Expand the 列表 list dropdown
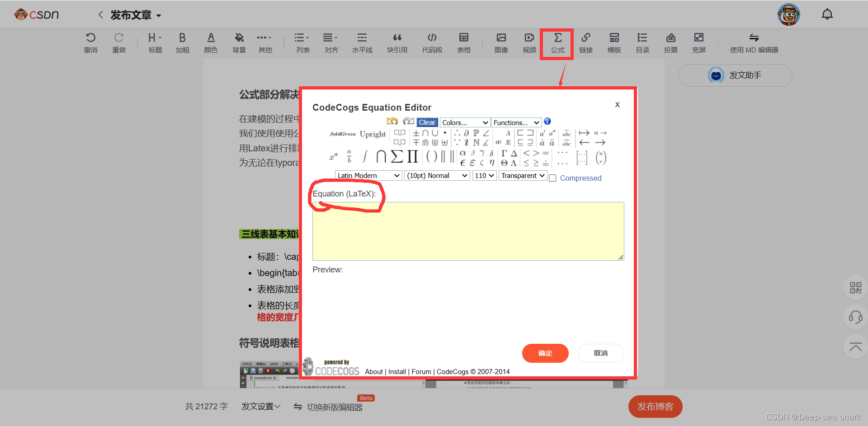 click(302, 43)
